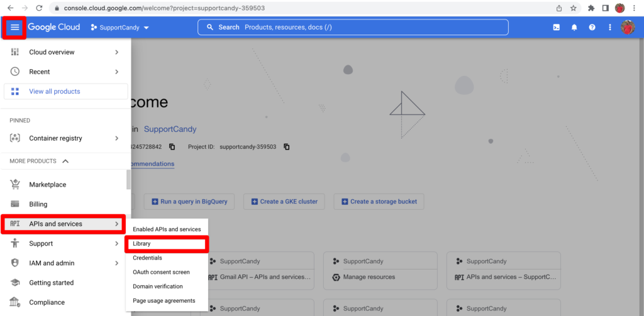Image resolution: width=644 pixels, height=316 pixels.
Task: Share this page using the share icon
Action: pyautogui.click(x=559, y=8)
